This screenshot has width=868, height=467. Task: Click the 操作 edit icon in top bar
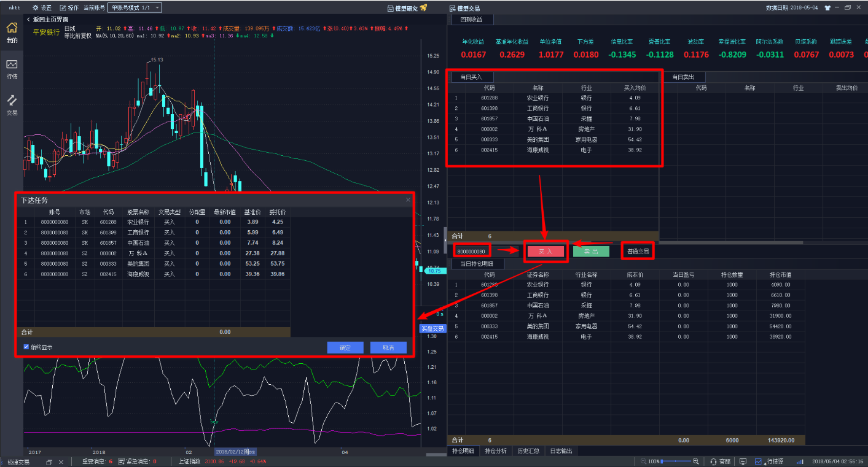(x=63, y=8)
